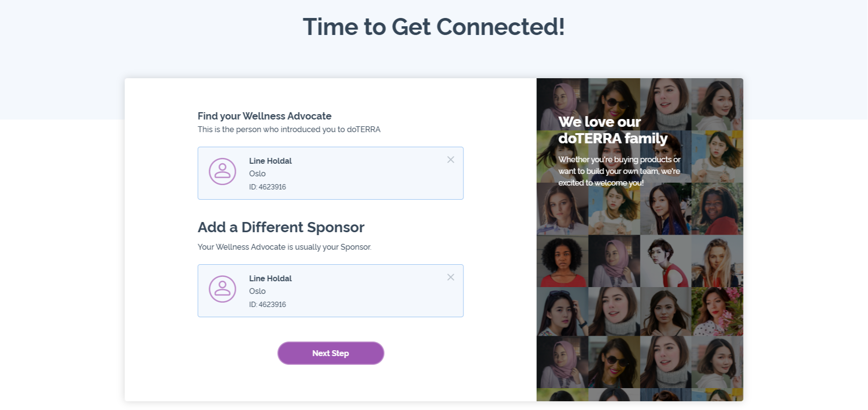The width and height of the screenshot is (868, 410).
Task: Select Line Holdal name in Wellness Advocate card
Action: pyautogui.click(x=270, y=161)
